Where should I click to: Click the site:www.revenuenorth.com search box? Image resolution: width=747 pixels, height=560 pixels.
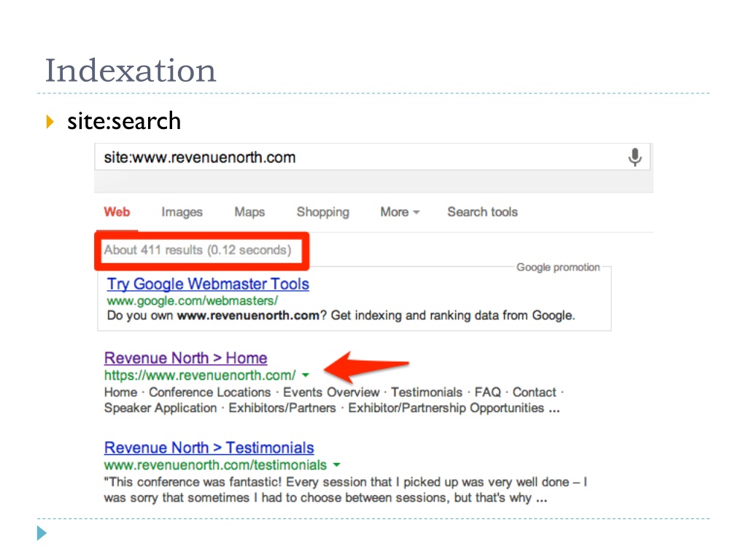[372, 157]
